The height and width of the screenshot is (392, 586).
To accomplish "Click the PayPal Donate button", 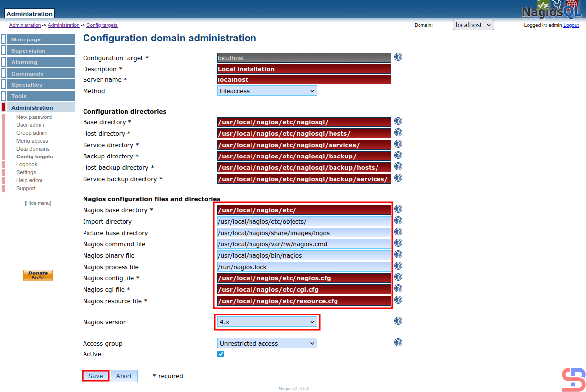I will coord(38,275).
